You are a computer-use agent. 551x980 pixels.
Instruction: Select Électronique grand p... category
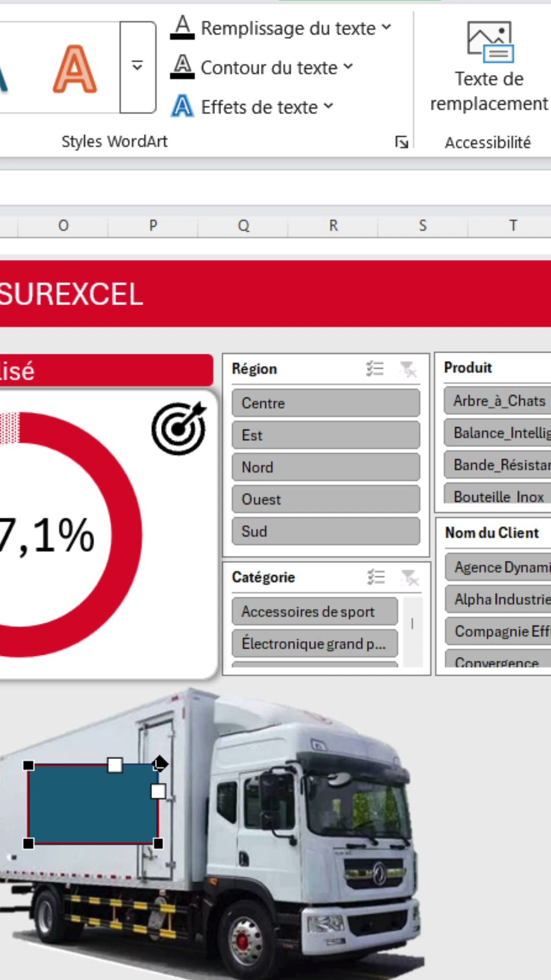coord(315,644)
